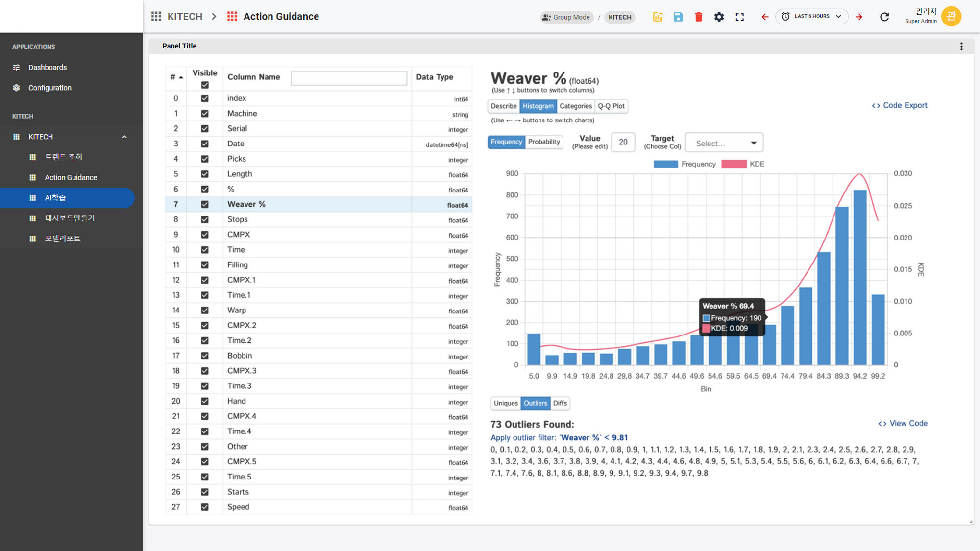Click the clock icon in time picker
The height and width of the screenshot is (551, 980).
785,17
